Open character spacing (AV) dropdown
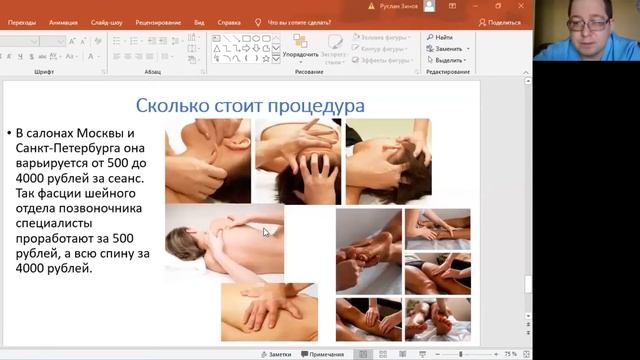This screenshot has width=640, height=360. pyautogui.click(x=55, y=57)
